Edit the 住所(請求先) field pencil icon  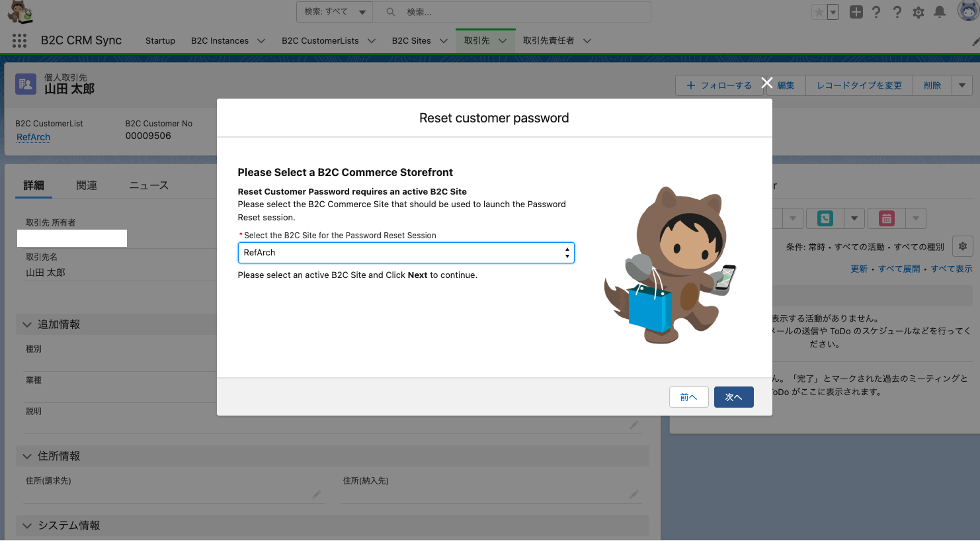tap(317, 494)
